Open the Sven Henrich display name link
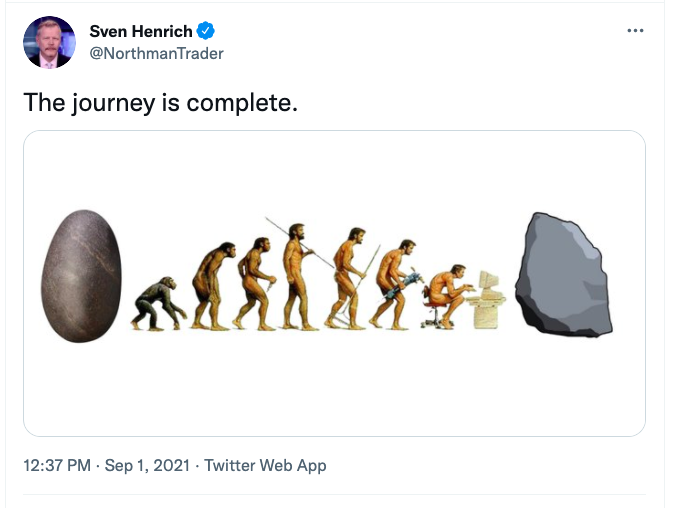The image size is (685, 508). click(x=141, y=31)
